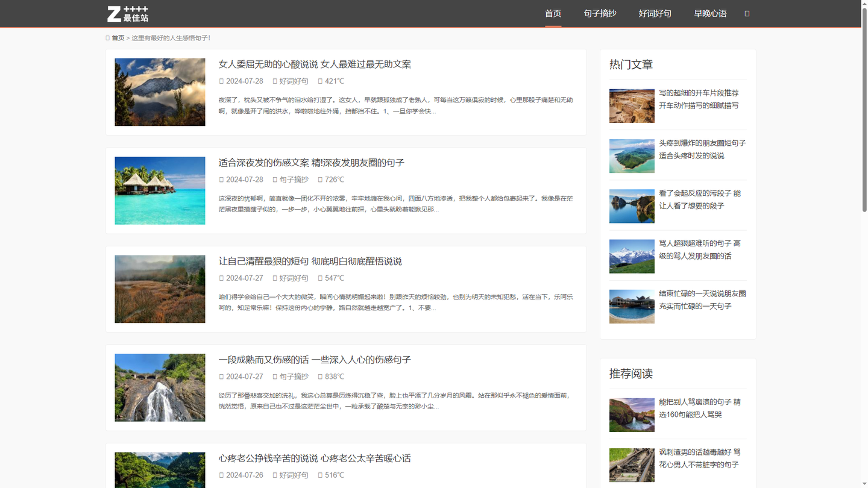Open hot article 看了会起反应的污段子
Image resolution: width=868 pixels, height=488 pixels.
[x=700, y=199]
